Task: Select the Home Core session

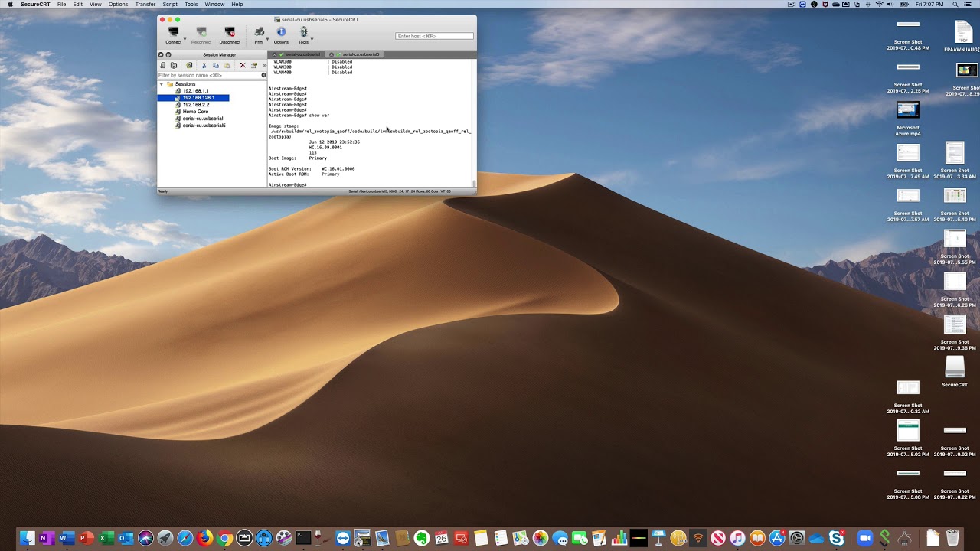Action: [x=195, y=112]
